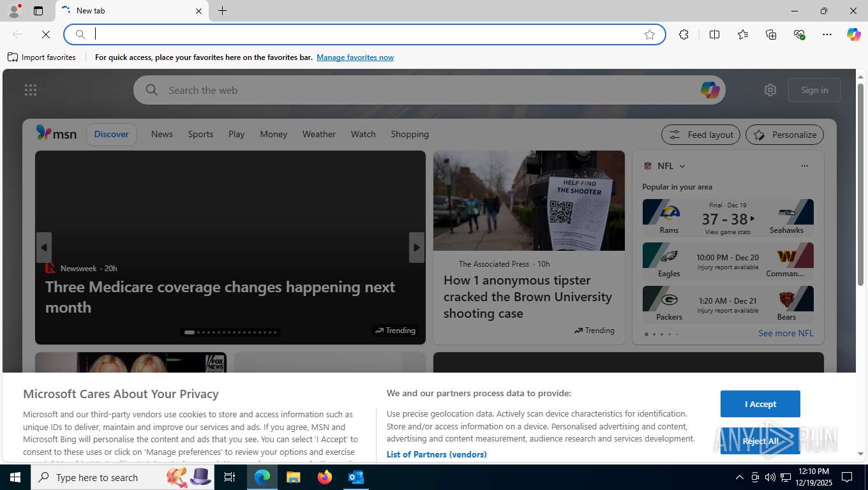Screen dimensions: 868x490
Task: Open the volume icon in system tray
Action: (770, 477)
